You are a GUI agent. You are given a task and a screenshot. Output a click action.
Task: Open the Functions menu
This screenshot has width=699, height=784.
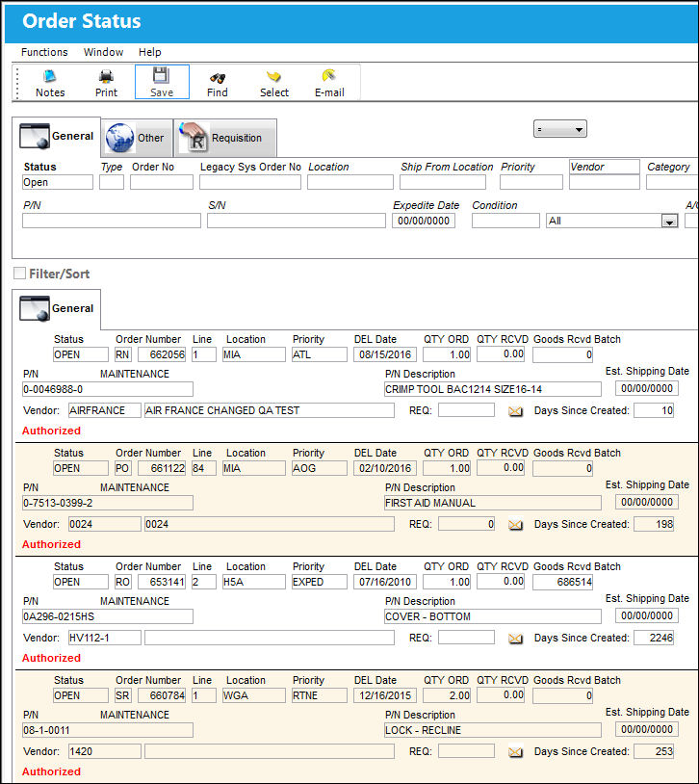click(44, 52)
